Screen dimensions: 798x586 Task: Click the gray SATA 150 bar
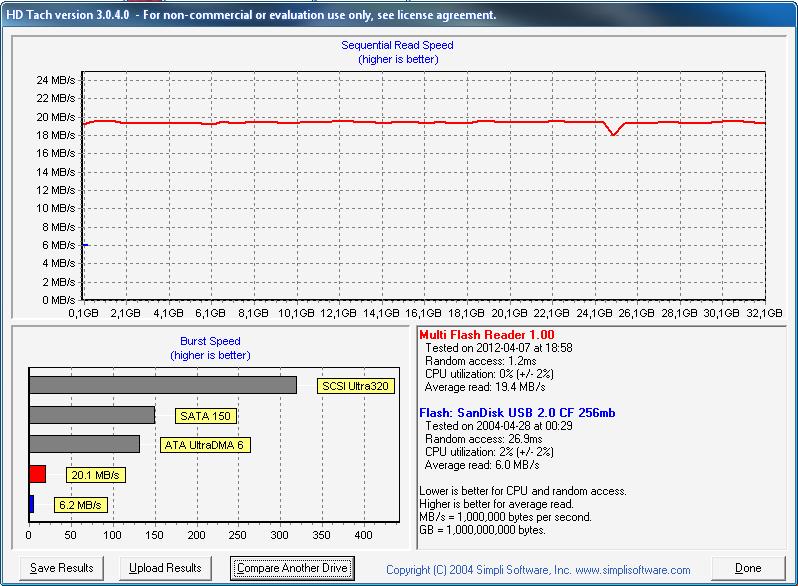[x=92, y=415]
